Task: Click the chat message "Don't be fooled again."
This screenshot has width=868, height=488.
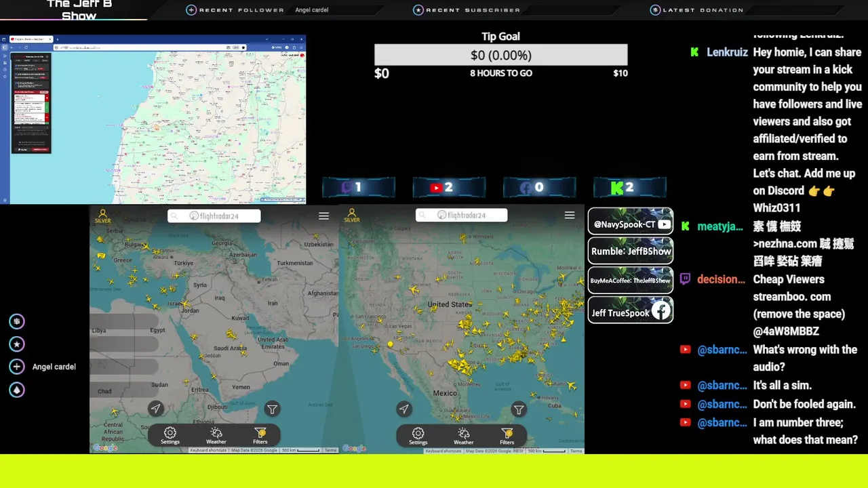Action: point(804,404)
